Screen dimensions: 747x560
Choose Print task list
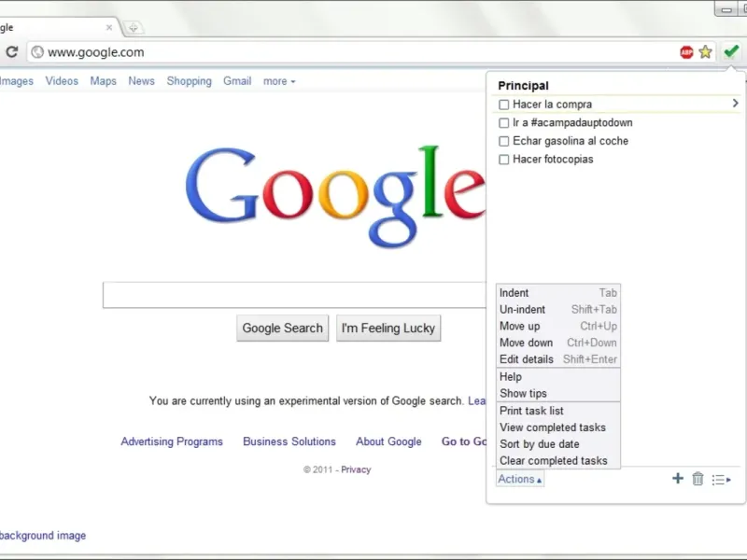(x=557, y=411)
